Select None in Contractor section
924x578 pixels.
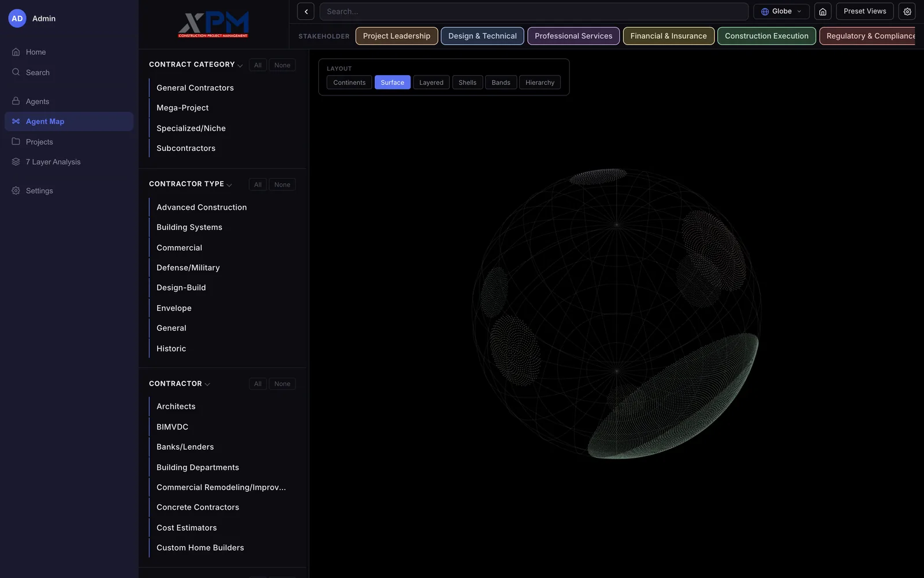tap(282, 384)
